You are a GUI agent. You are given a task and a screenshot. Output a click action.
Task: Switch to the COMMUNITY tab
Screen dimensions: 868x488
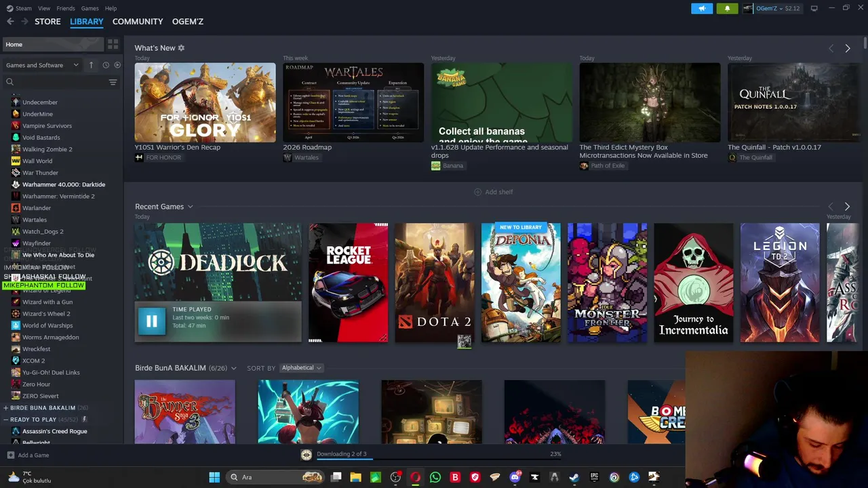coord(138,22)
